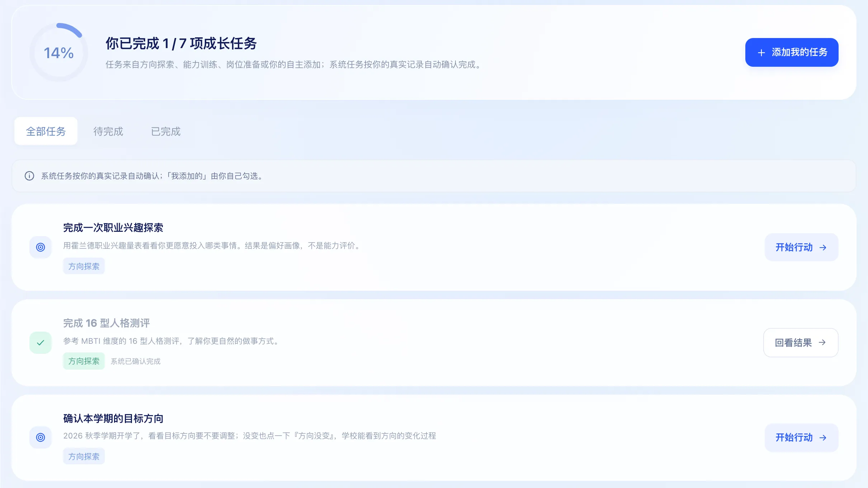Switch to the 已完成 tab

(166, 131)
